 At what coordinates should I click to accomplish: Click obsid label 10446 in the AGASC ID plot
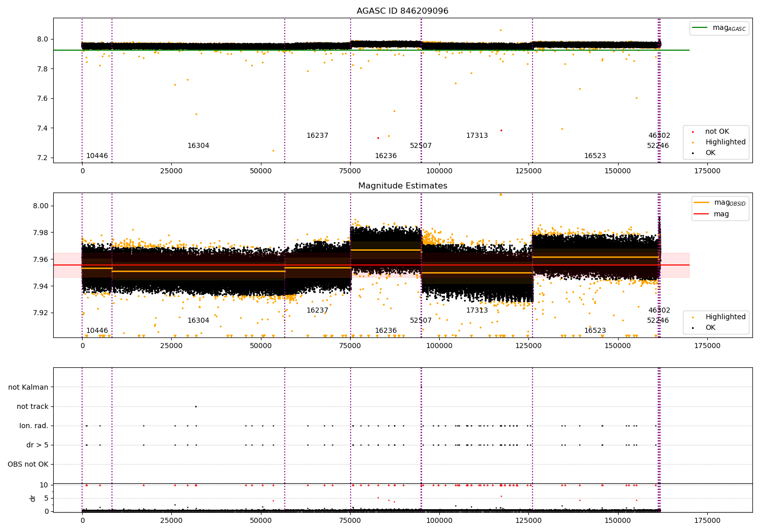point(97,156)
